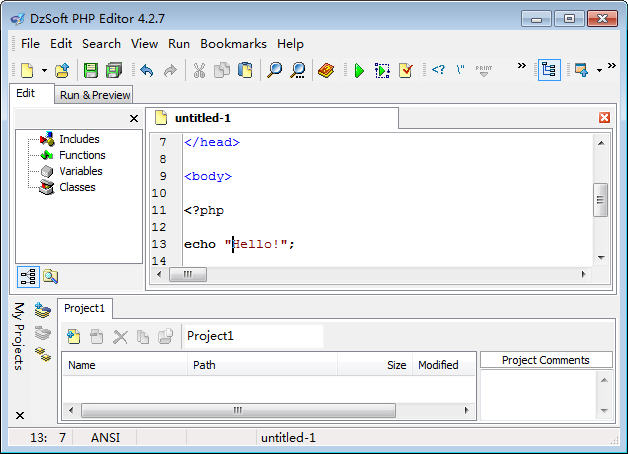Sort by the Name column header
628x454 pixels.
125,365
